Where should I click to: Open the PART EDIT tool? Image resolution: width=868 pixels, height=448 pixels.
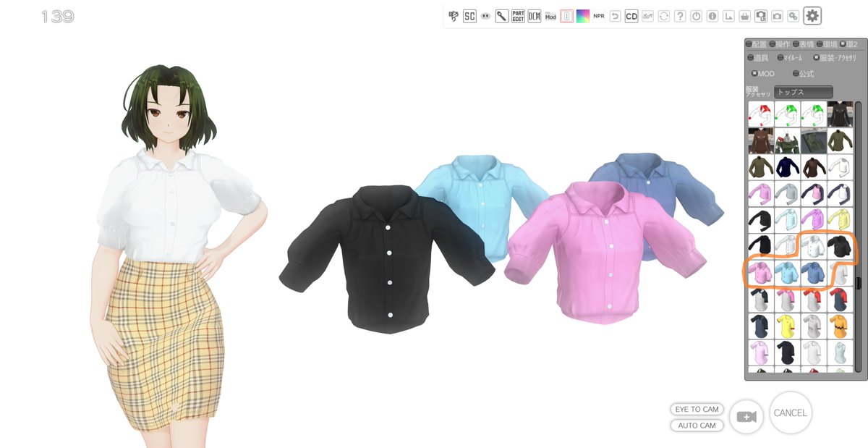[520, 15]
